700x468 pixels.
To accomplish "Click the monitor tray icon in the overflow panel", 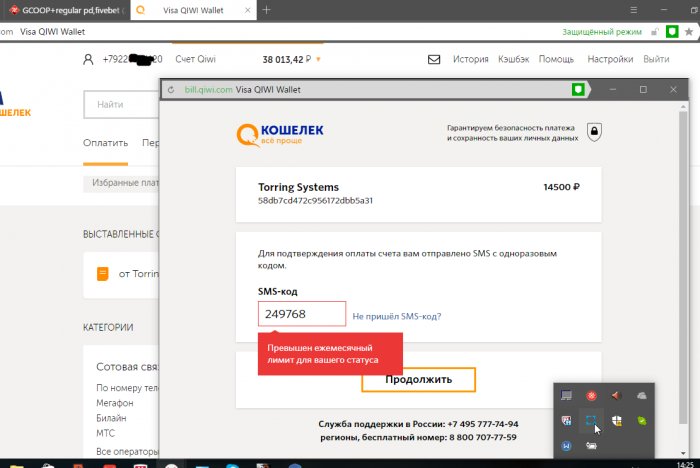I will 567,395.
